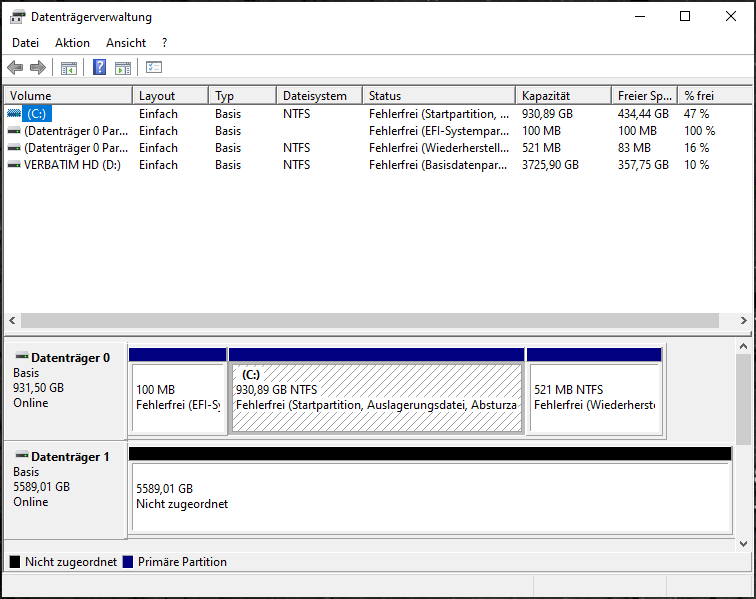Click the Datenträger 1 disk icon
This screenshot has height=599, width=756.
click(x=22, y=455)
